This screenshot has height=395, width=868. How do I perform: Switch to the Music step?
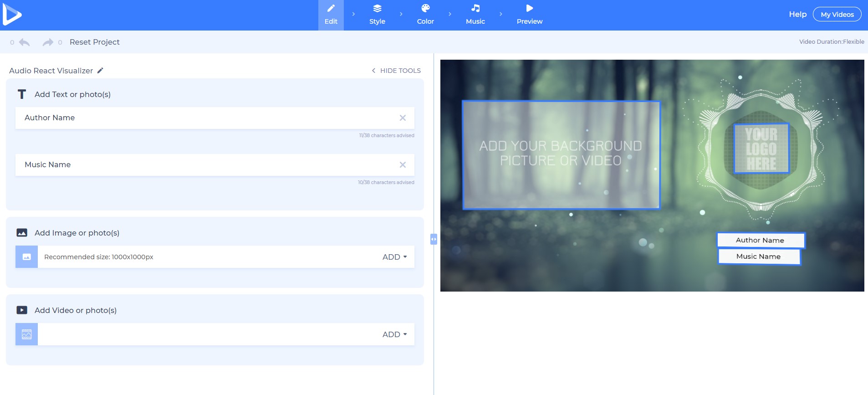(x=475, y=15)
